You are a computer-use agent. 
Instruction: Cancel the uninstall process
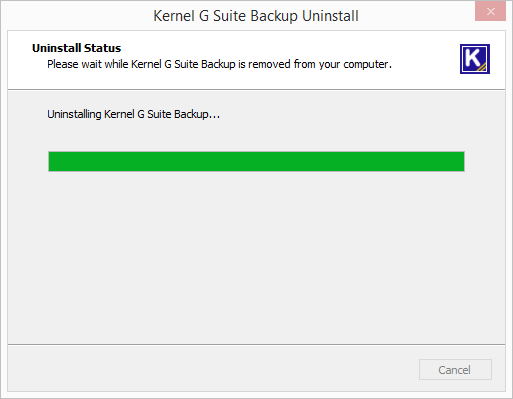click(x=455, y=369)
